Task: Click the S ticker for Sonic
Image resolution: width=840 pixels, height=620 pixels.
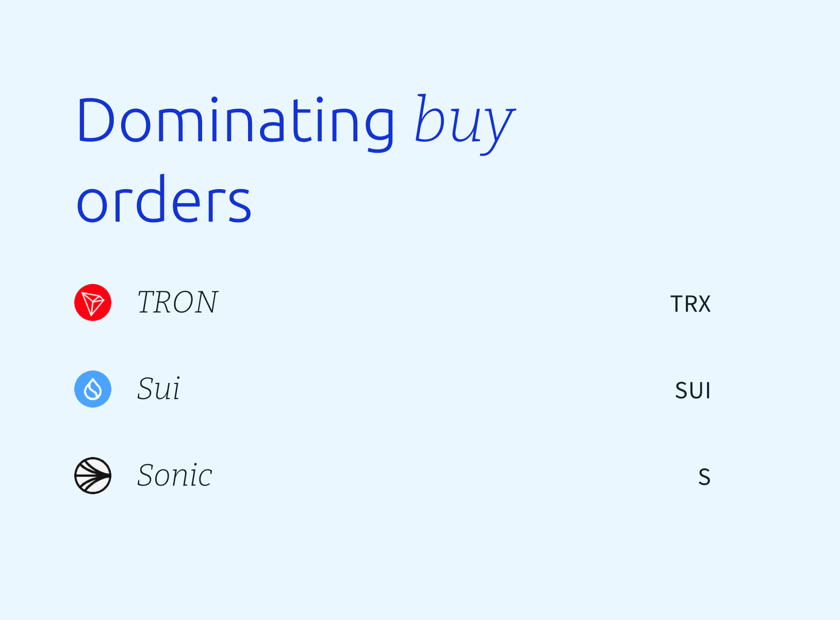Action: pos(704,477)
